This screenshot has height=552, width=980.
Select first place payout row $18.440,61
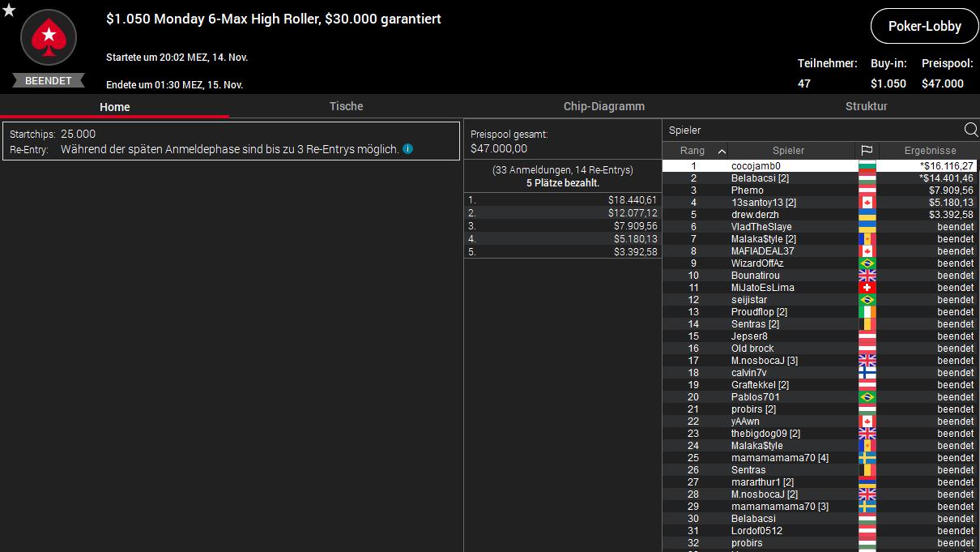click(562, 199)
